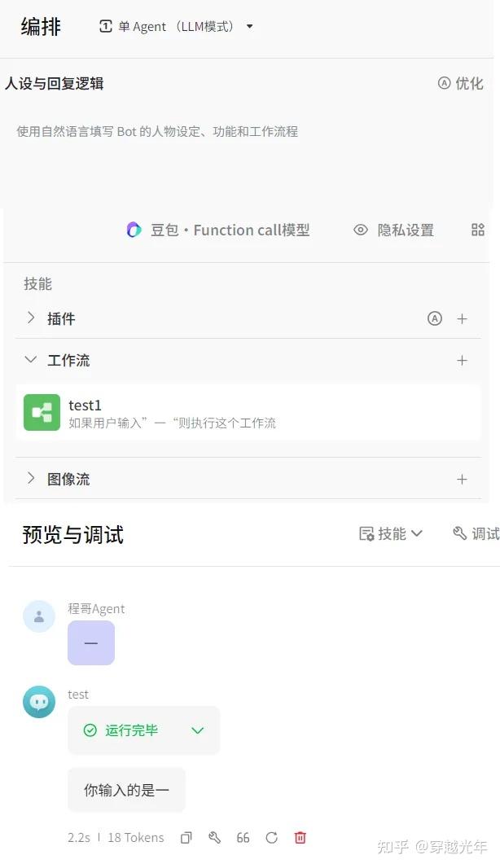
Task: Click auto-add icon in plugins row
Action: coord(435,318)
